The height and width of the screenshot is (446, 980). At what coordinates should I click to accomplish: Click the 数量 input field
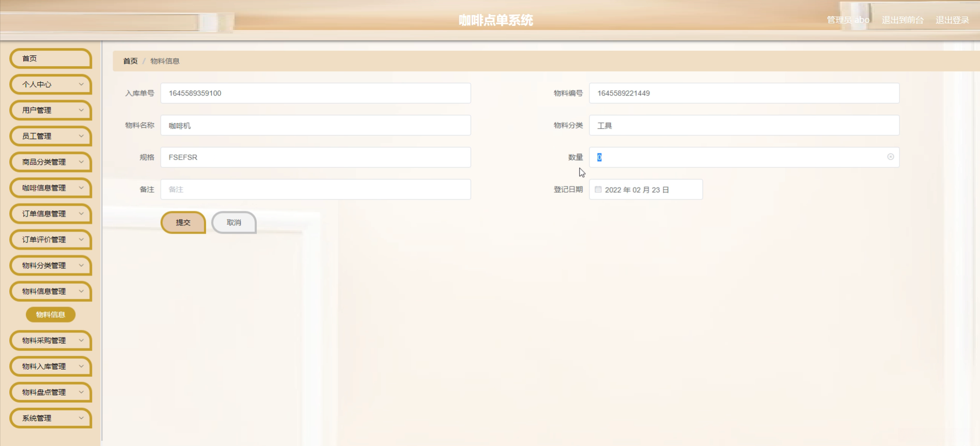(744, 157)
